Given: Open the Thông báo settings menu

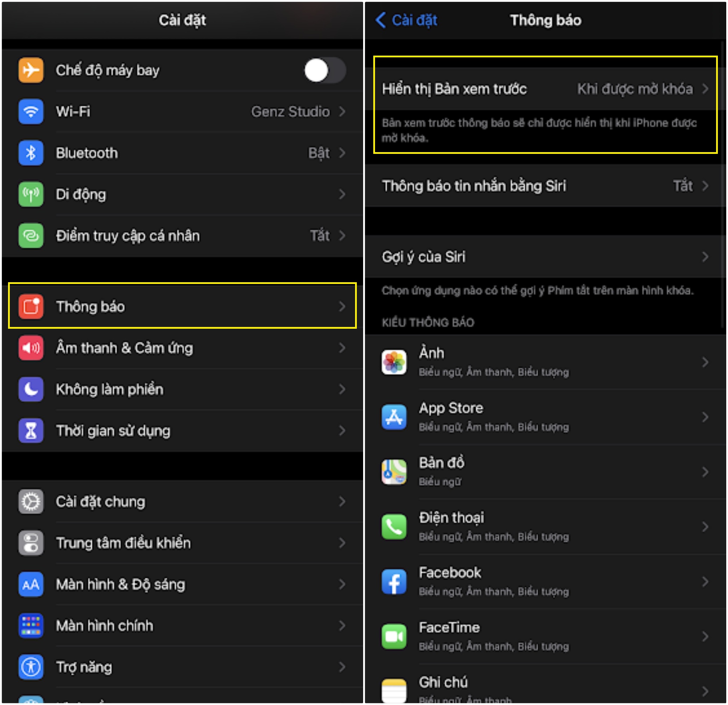Looking at the screenshot, I should [x=181, y=304].
